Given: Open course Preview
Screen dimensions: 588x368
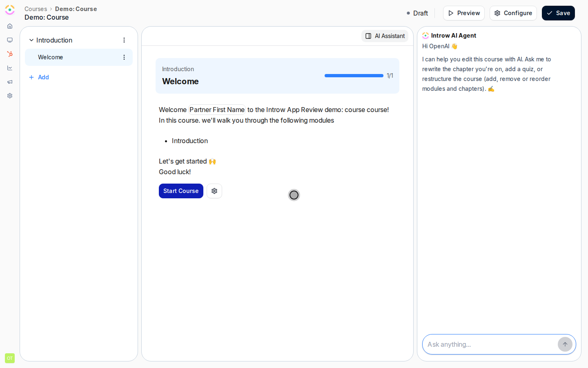Looking at the screenshot, I should click(x=464, y=13).
